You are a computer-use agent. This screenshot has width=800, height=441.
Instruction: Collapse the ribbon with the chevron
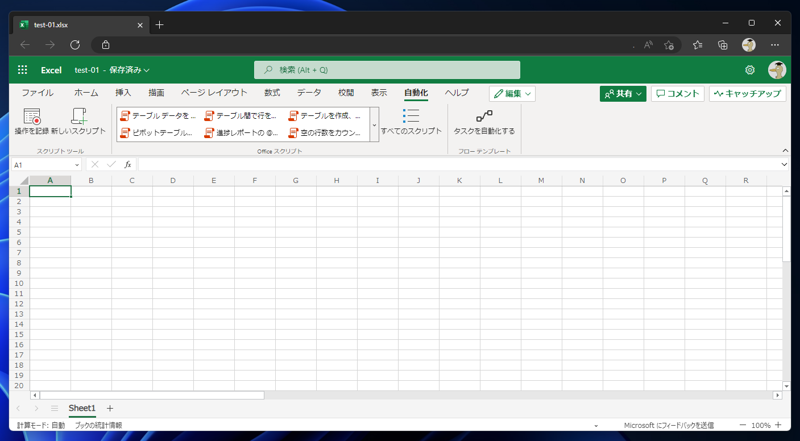pos(785,151)
